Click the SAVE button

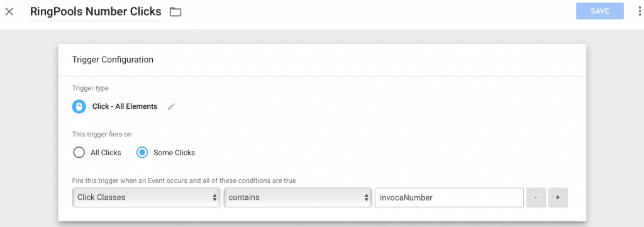[x=599, y=11]
